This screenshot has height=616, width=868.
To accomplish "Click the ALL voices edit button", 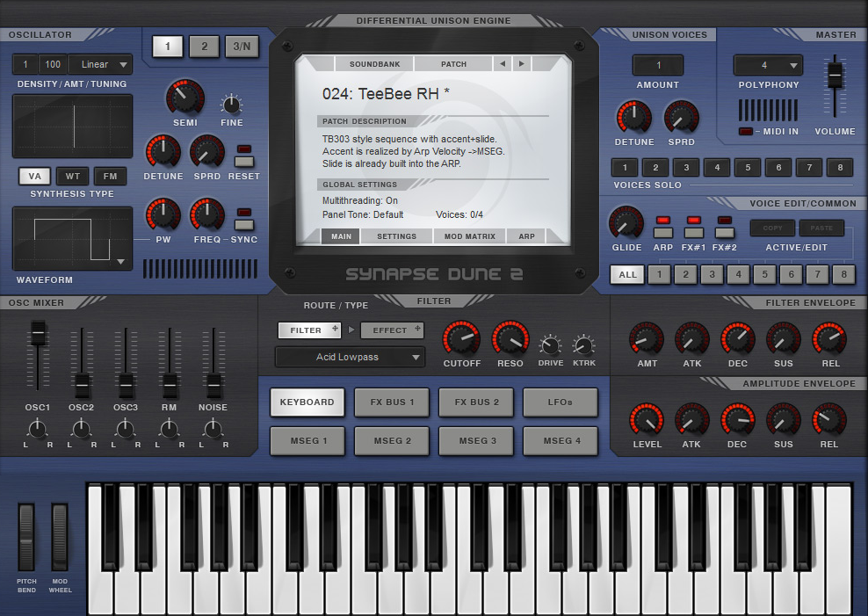I will (x=627, y=274).
